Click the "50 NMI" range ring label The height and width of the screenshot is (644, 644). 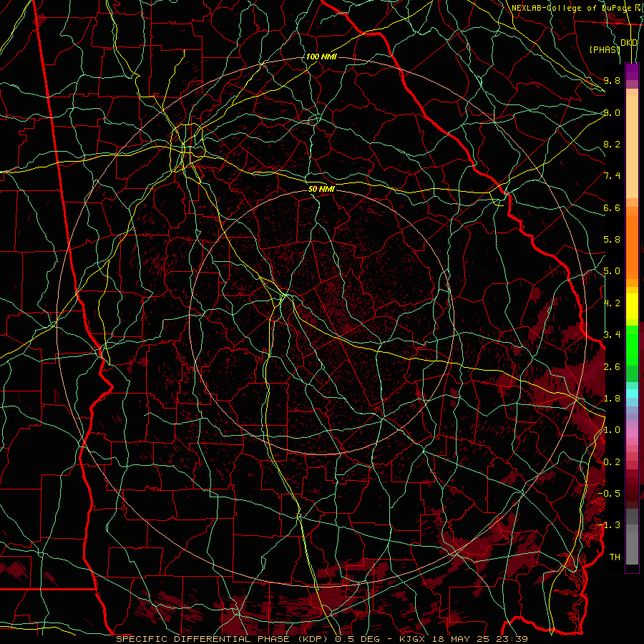pos(321,189)
